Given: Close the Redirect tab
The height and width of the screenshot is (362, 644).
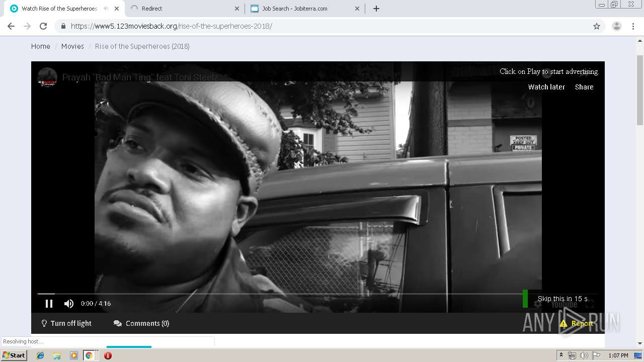Looking at the screenshot, I should point(237,9).
